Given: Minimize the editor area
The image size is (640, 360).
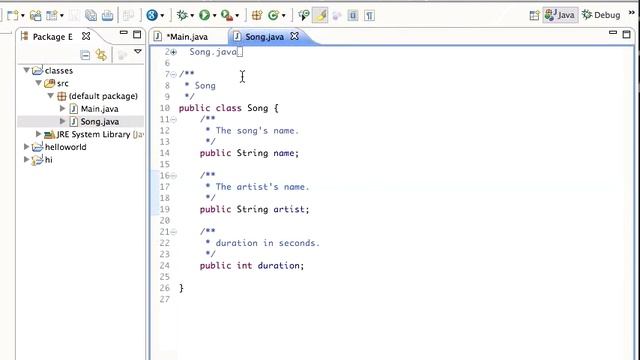Looking at the screenshot, I should tap(613, 32).
